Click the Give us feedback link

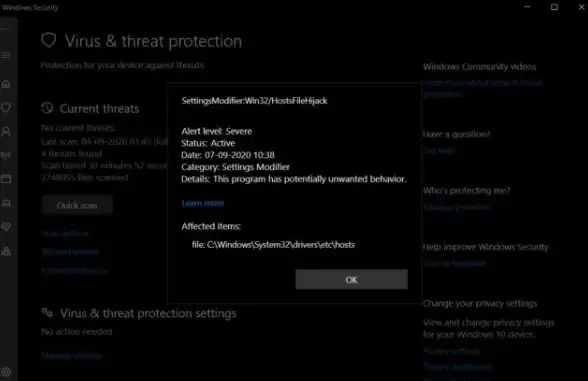pos(455,264)
